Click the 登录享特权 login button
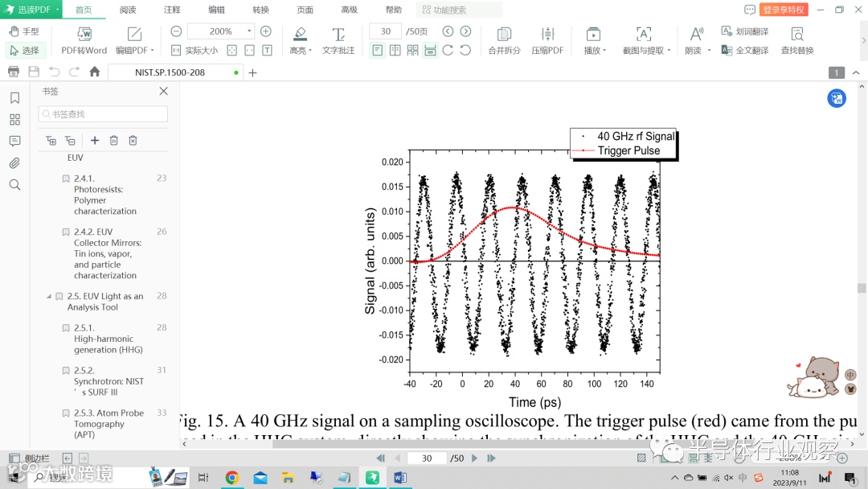The height and width of the screenshot is (489, 868). pyautogui.click(x=784, y=10)
